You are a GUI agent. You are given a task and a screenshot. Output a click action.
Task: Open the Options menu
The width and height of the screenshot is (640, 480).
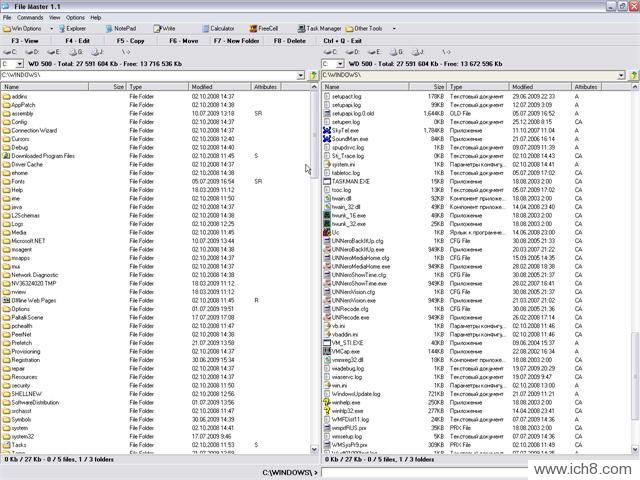click(75, 18)
